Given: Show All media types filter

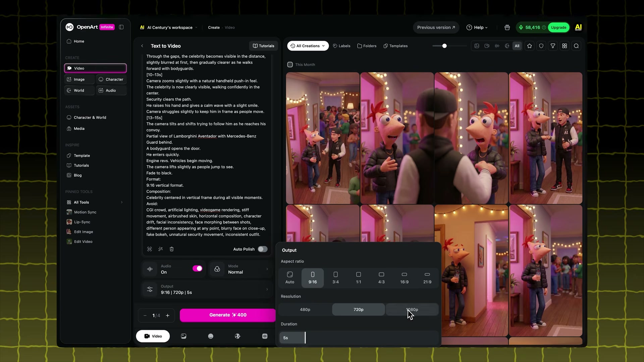Looking at the screenshot, I should (517, 46).
